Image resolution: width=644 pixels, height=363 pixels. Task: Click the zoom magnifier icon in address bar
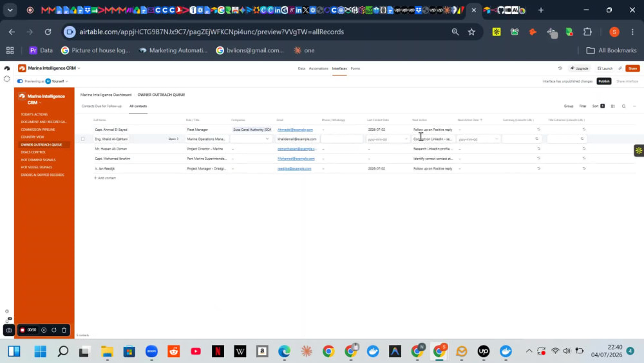(455, 32)
